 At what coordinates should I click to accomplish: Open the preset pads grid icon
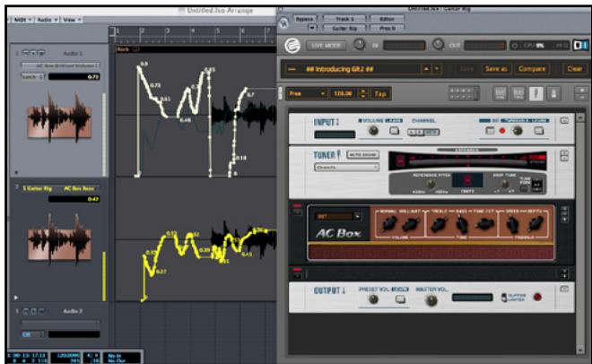click(x=464, y=93)
